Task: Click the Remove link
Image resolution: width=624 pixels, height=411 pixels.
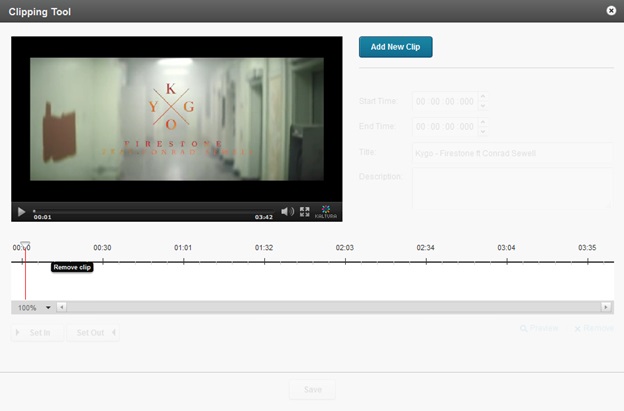Action: pos(594,328)
